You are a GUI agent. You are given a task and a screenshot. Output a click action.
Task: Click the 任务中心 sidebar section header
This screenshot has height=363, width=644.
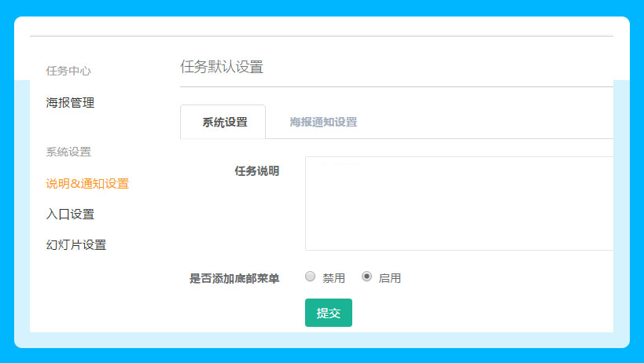(68, 71)
